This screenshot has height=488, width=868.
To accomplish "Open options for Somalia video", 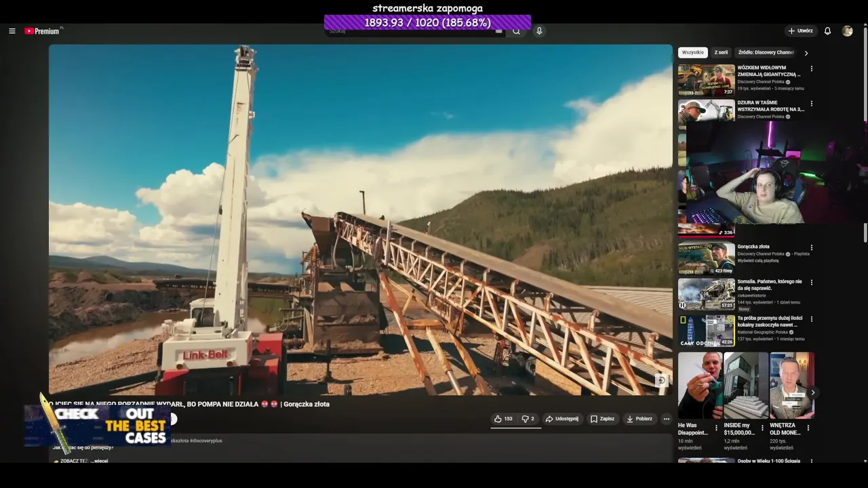I will [x=811, y=283].
